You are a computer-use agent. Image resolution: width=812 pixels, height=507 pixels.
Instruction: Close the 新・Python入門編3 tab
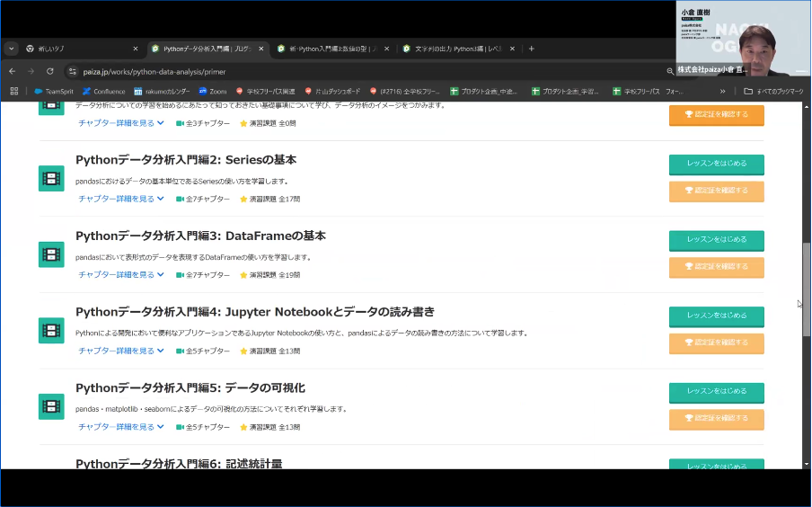tap(386, 49)
